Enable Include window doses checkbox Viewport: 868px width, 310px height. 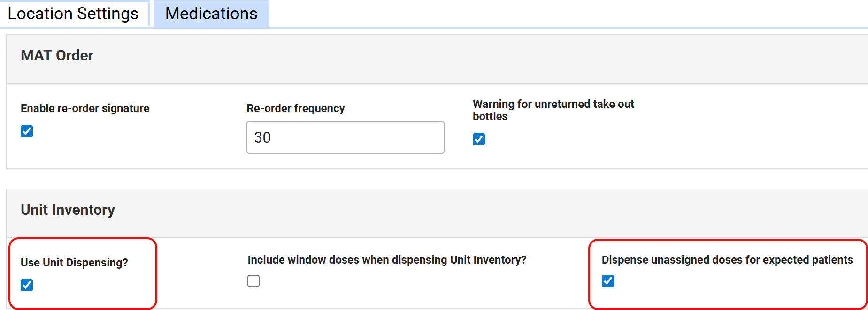253,281
